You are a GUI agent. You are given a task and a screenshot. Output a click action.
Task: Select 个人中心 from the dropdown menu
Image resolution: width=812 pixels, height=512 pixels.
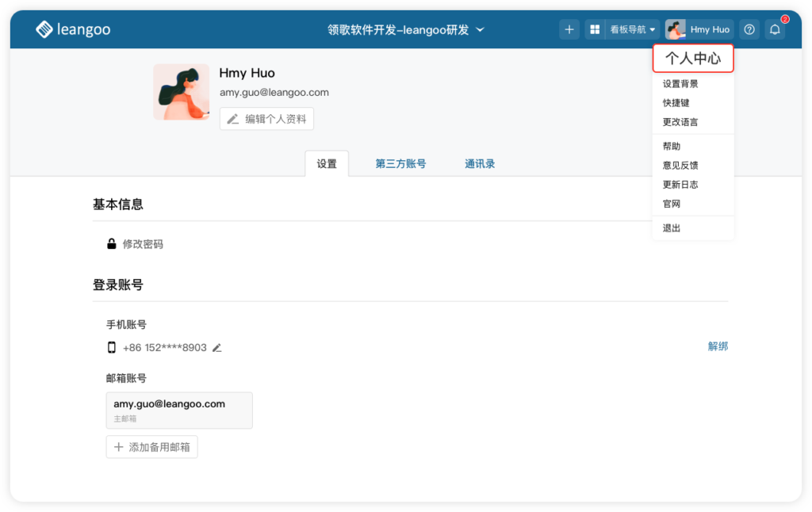[692, 59]
